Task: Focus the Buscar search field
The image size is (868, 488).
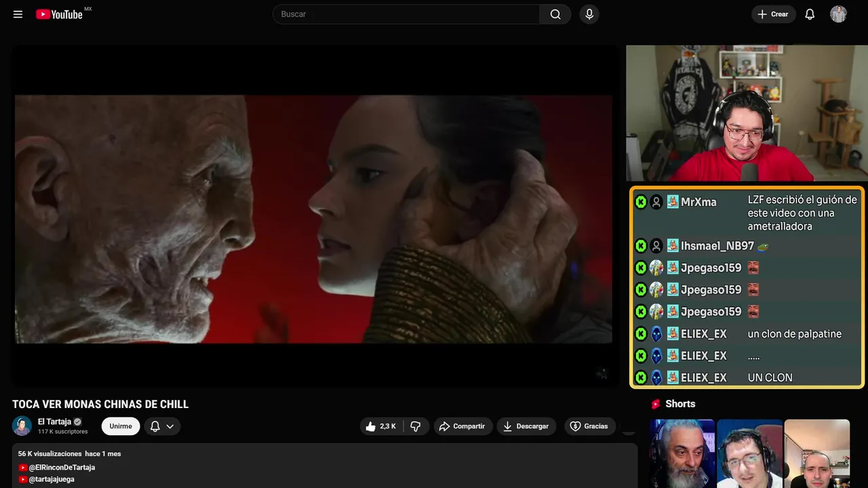Action: pyautogui.click(x=406, y=14)
